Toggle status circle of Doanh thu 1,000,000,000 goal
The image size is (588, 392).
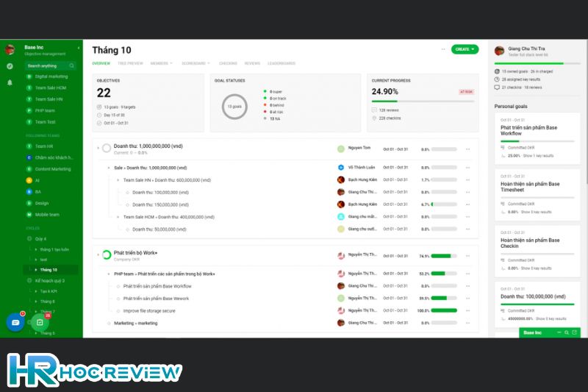pyautogui.click(x=107, y=148)
